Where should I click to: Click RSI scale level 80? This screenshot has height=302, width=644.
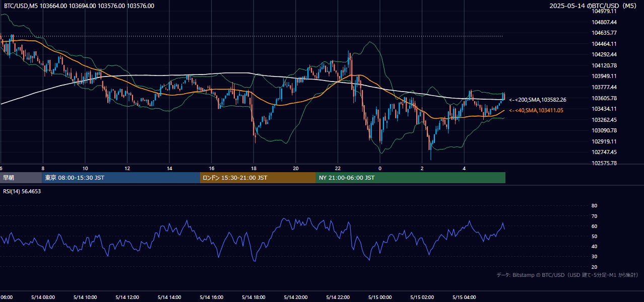[x=594, y=206]
